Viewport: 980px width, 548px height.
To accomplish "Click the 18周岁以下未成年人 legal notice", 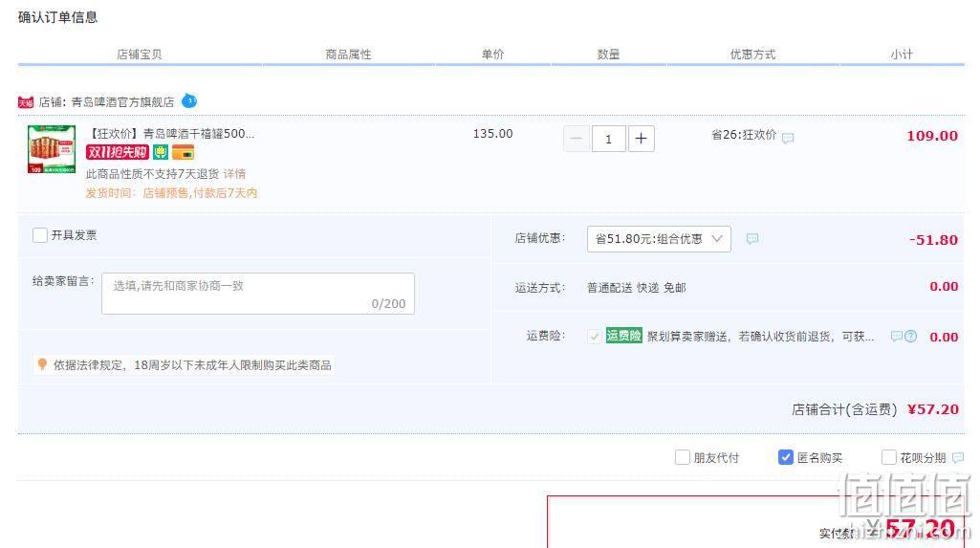I will (192, 365).
